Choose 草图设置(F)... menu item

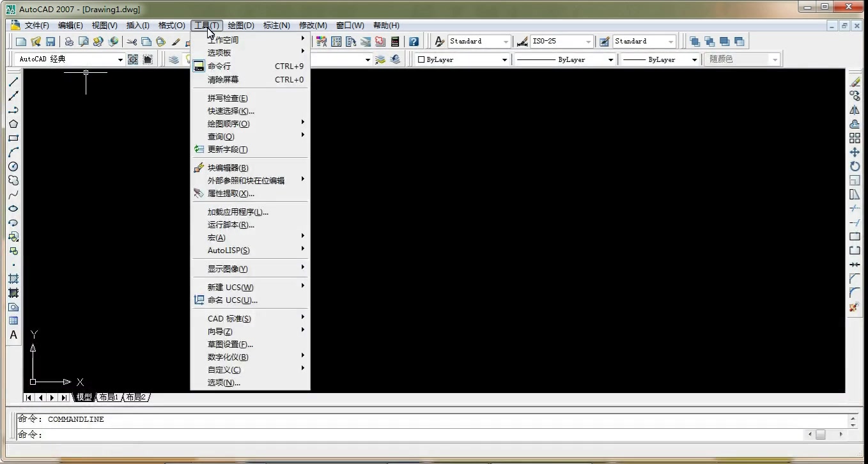coord(251,344)
